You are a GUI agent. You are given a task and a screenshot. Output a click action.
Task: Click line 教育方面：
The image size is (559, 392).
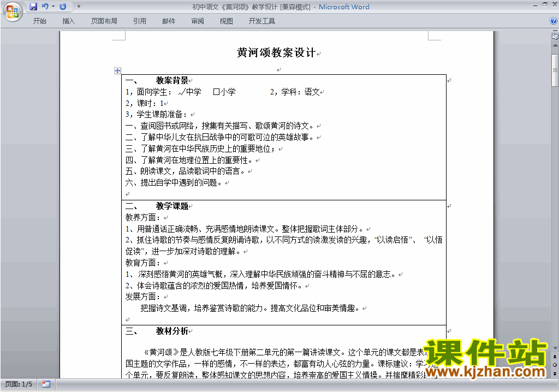pyautogui.click(x=143, y=263)
